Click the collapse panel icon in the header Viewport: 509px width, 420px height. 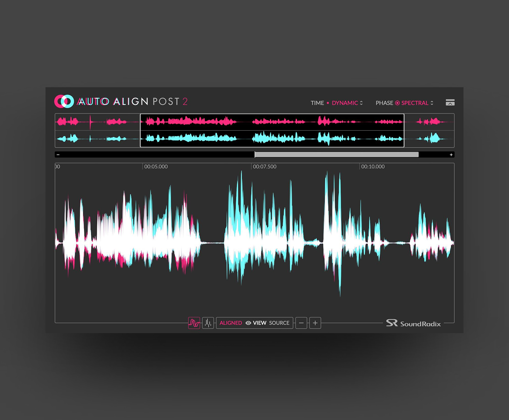450,102
